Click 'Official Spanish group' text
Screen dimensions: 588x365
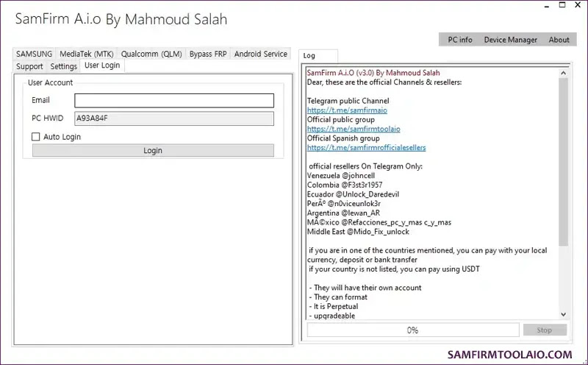[x=343, y=138]
